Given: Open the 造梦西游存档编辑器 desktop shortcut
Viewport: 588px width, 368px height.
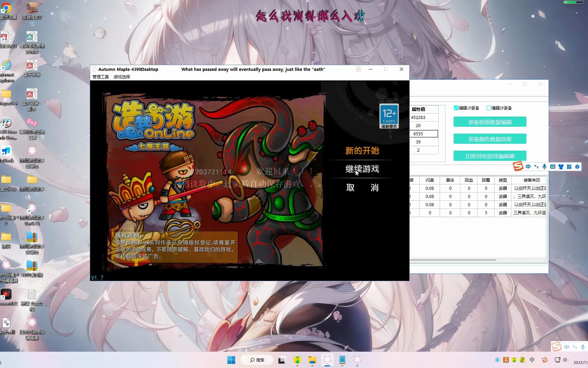Looking at the screenshot, I should pyautogui.click(x=32, y=328).
